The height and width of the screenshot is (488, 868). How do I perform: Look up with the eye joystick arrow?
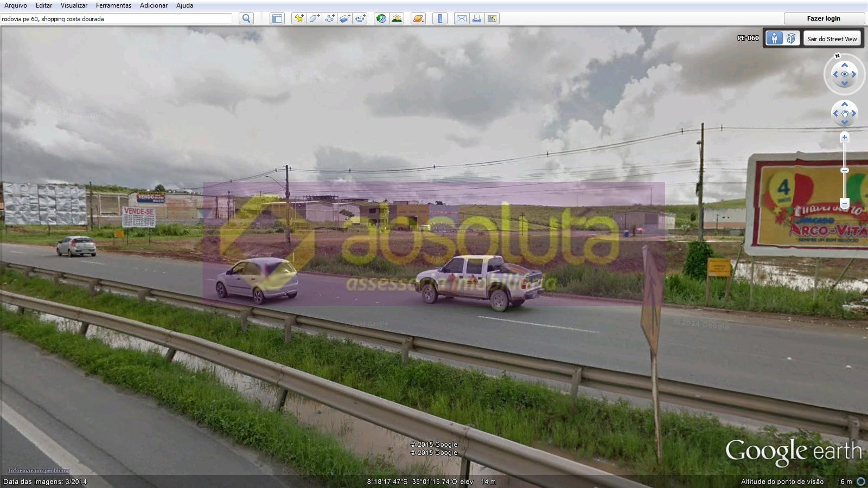(x=845, y=65)
